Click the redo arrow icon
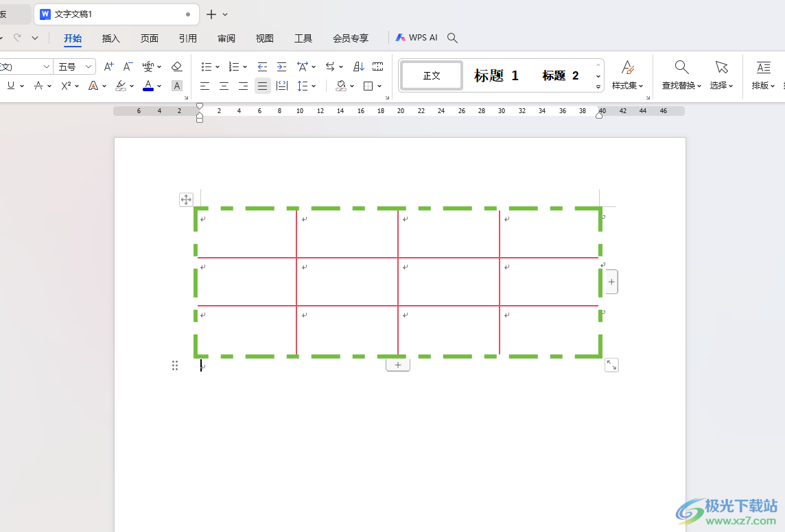The image size is (785, 532). (x=17, y=38)
